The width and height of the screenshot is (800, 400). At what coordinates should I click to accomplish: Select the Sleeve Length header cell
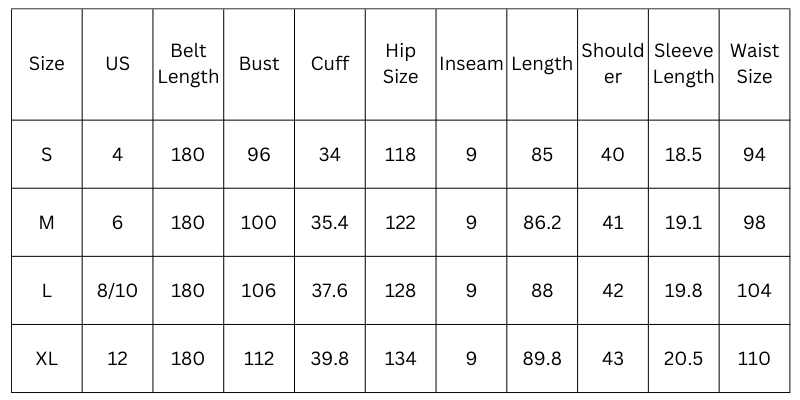(684, 64)
